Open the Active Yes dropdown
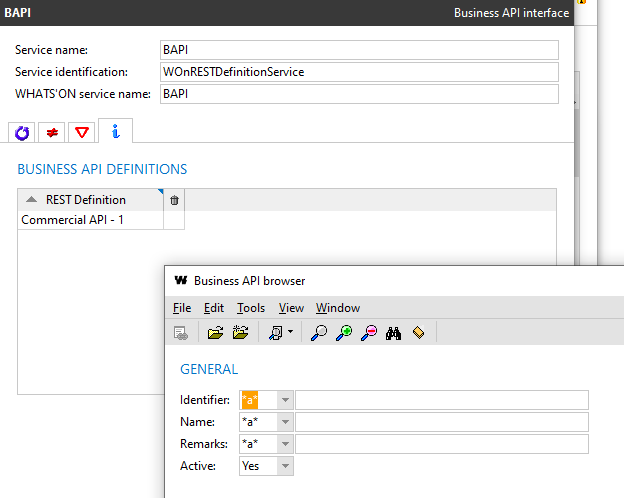This screenshot has width=624, height=498. (285, 466)
